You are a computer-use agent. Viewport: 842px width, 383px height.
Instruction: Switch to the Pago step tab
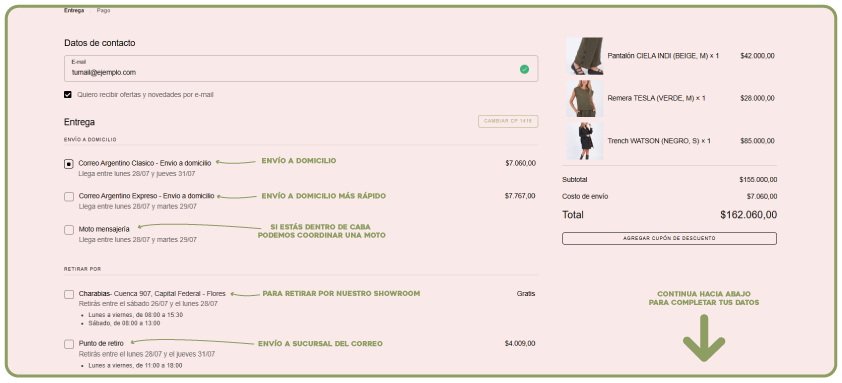104,10
